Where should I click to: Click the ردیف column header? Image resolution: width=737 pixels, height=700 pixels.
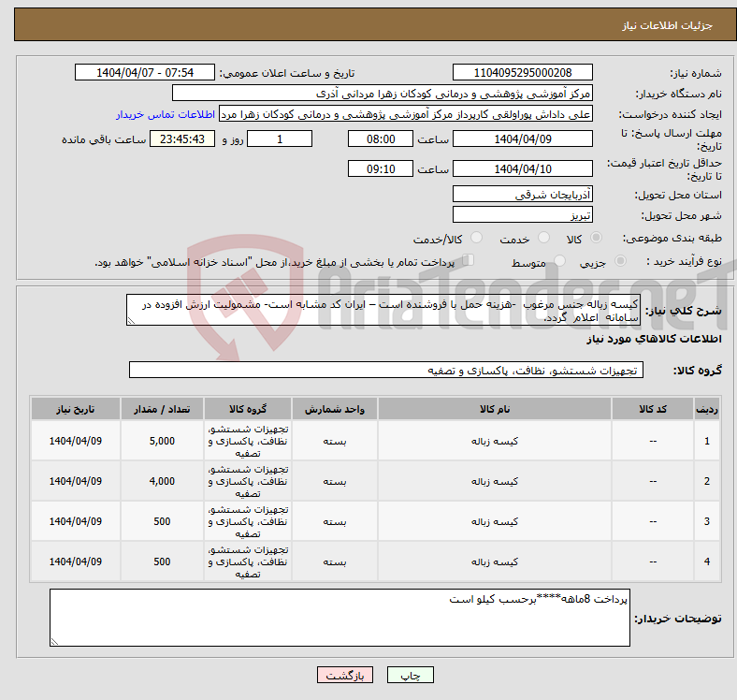[x=706, y=409]
